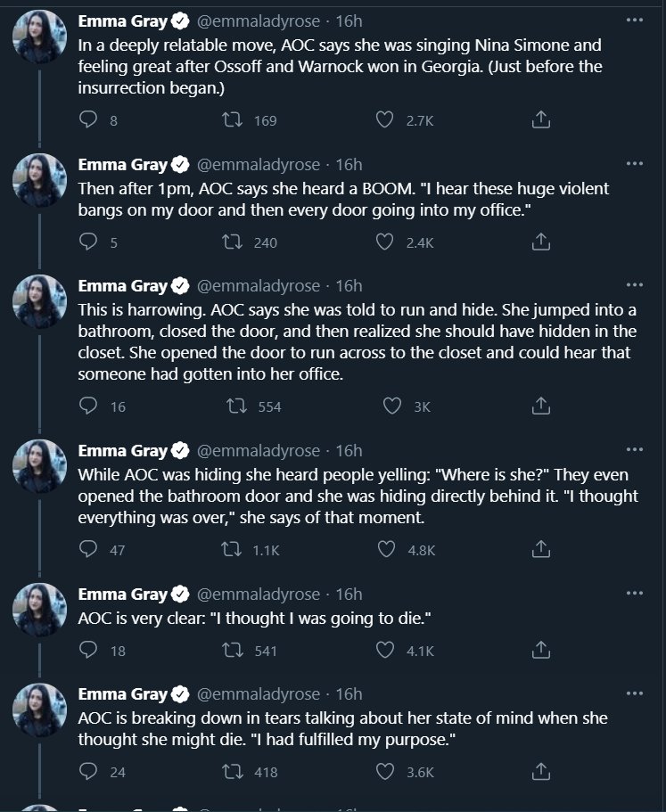
Task: Share the Nina Simone tweet
Action: (x=540, y=120)
